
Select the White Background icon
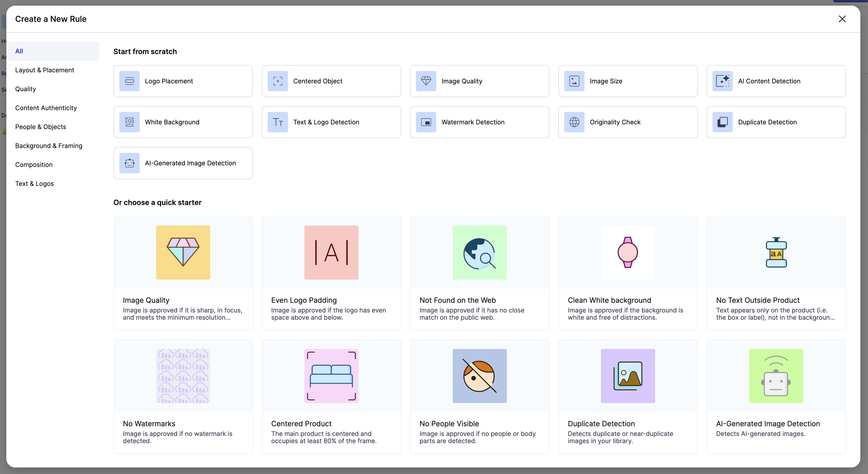[x=129, y=122]
